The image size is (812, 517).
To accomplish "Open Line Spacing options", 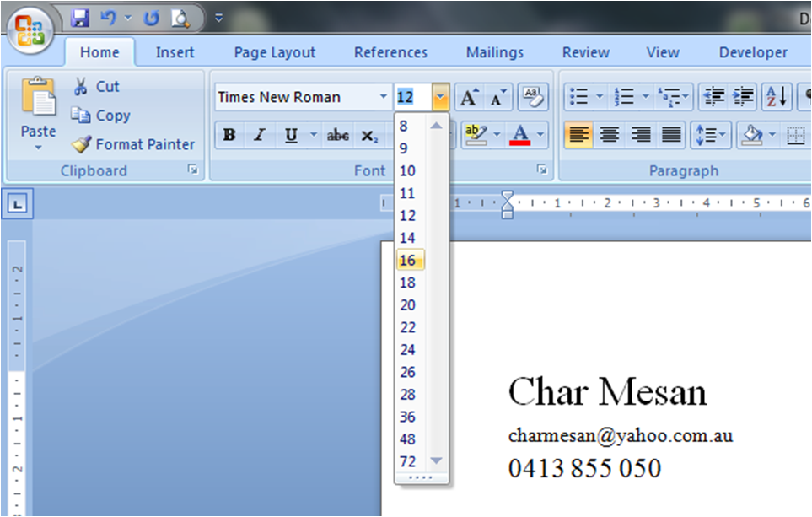I will coord(711,135).
